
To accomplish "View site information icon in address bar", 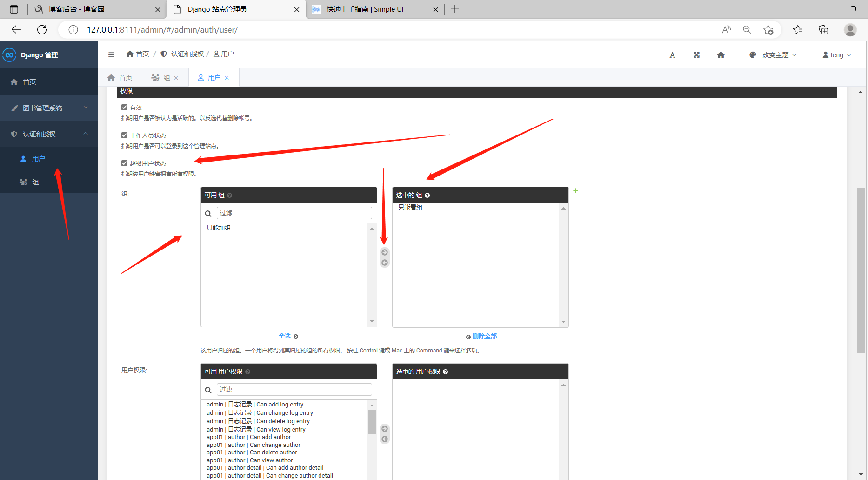I will point(73,30).
